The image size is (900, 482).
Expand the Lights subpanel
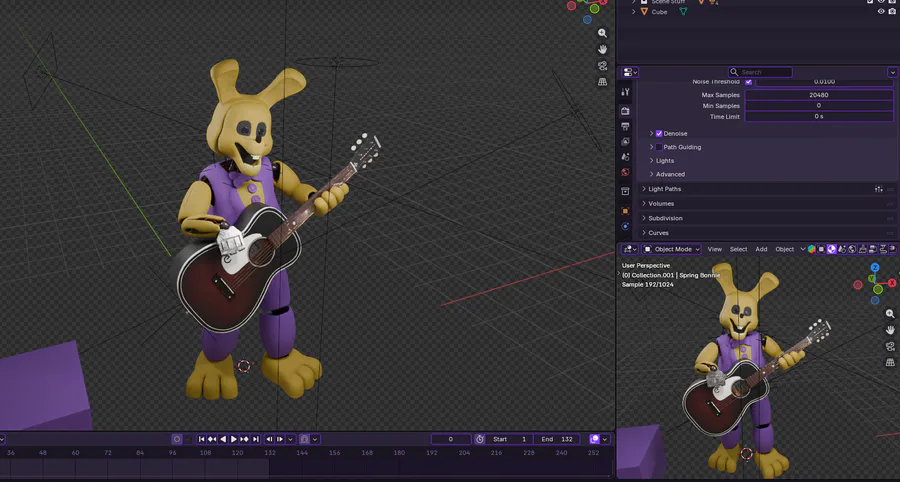pyautogui.click(x=651, y=161)
